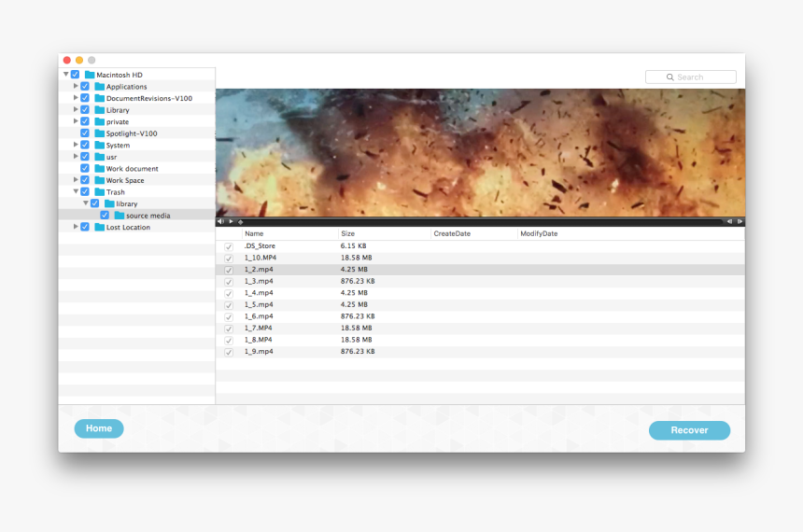Image resolution: width=803 pixels, height=532 pixels.
Task: Click the magnifier icon in Search
Action: click(x=669, y=77)
